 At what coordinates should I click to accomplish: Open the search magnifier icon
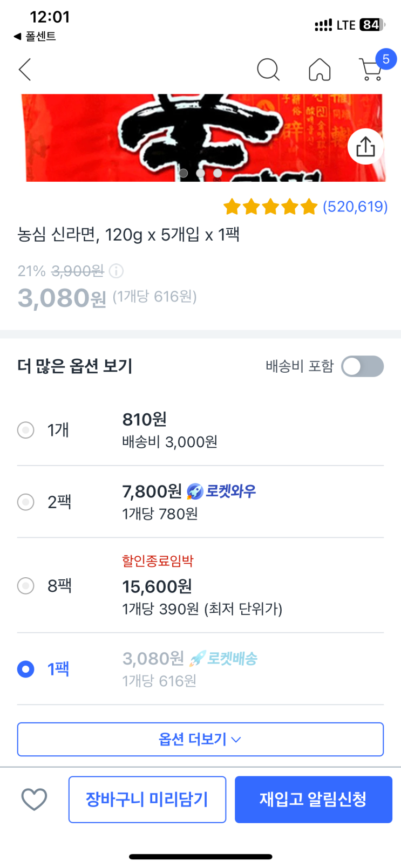[268, 70]
